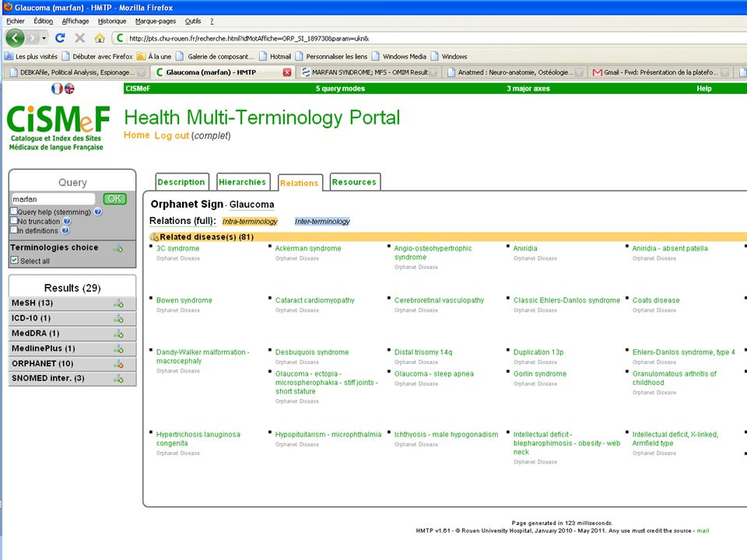The image size is (747, 560).
Task: Click the icon on the SNOMED inter. (3) row
Action: tap(118, 379)
